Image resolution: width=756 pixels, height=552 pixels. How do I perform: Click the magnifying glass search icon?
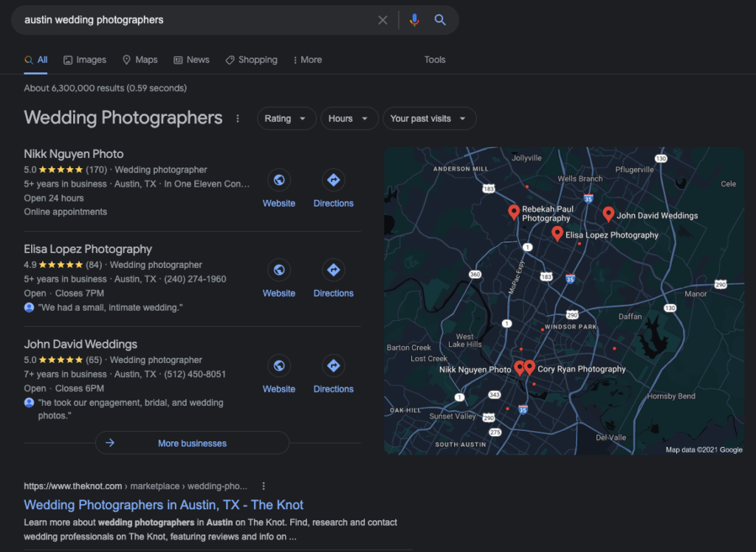coord(440,20)
